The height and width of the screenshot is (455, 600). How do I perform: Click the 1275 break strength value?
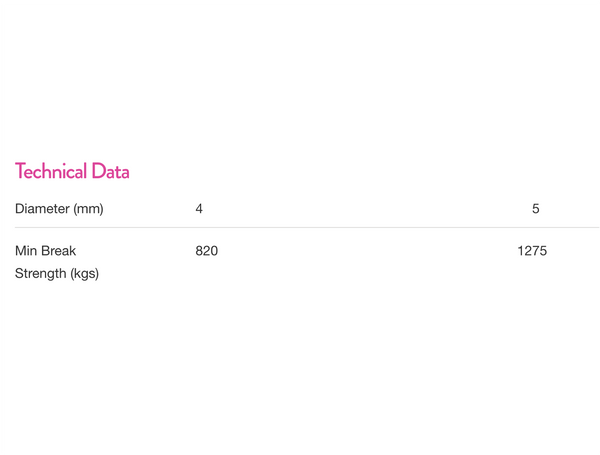coord(531,251)
